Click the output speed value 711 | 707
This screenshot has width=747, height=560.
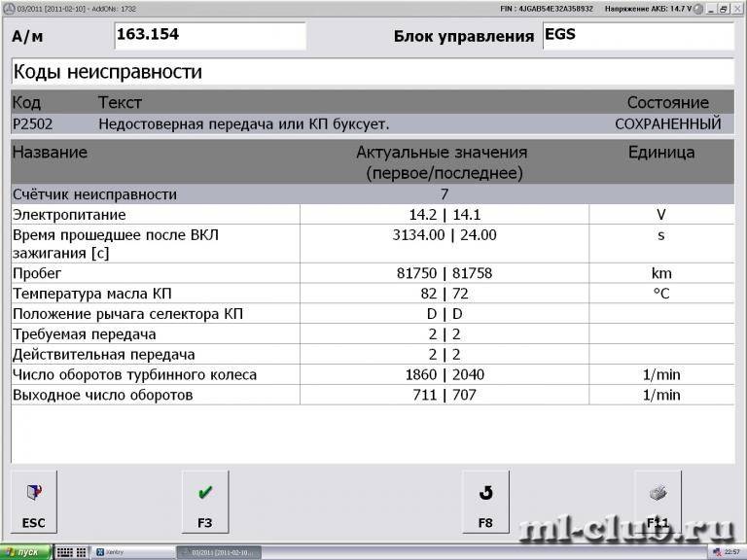click(x=445, y=395)
